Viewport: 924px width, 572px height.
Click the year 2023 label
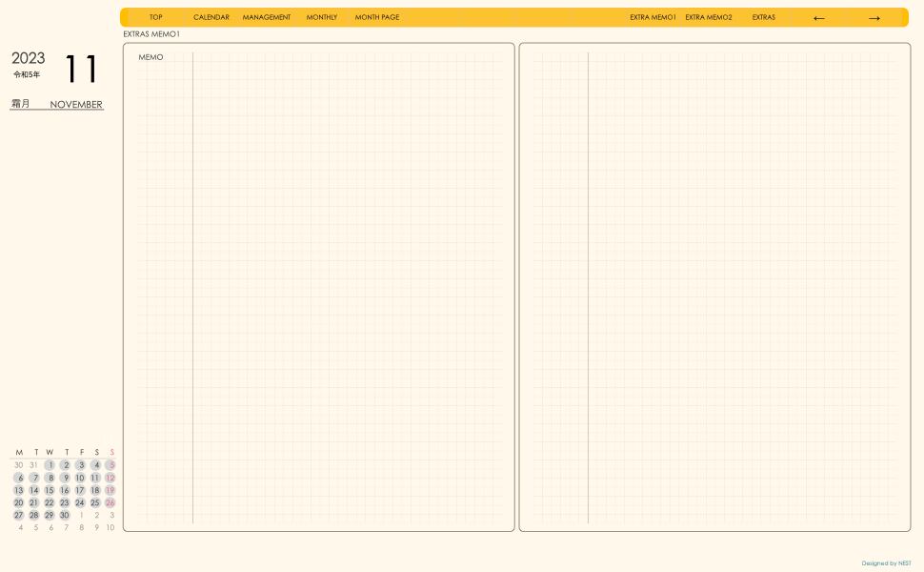[29, 58]
